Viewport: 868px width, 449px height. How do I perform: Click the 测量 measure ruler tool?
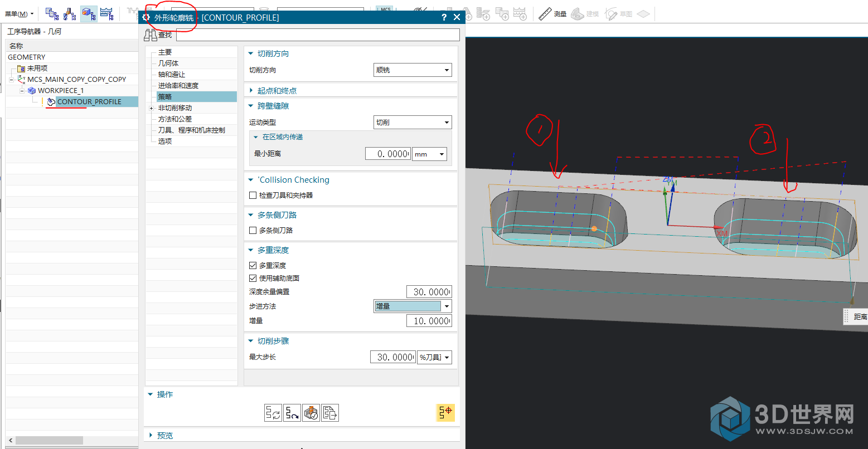click(552, 14)
